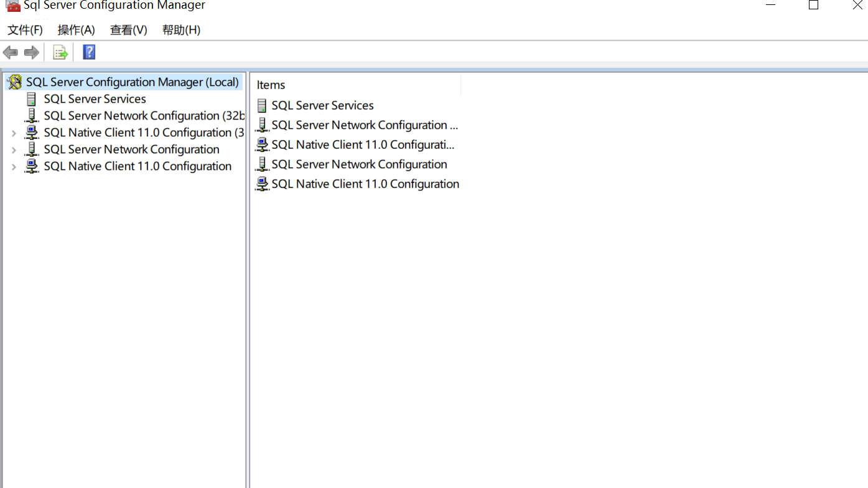
Task: Click the application logo icon in the title bar
Action: point(13,6)
